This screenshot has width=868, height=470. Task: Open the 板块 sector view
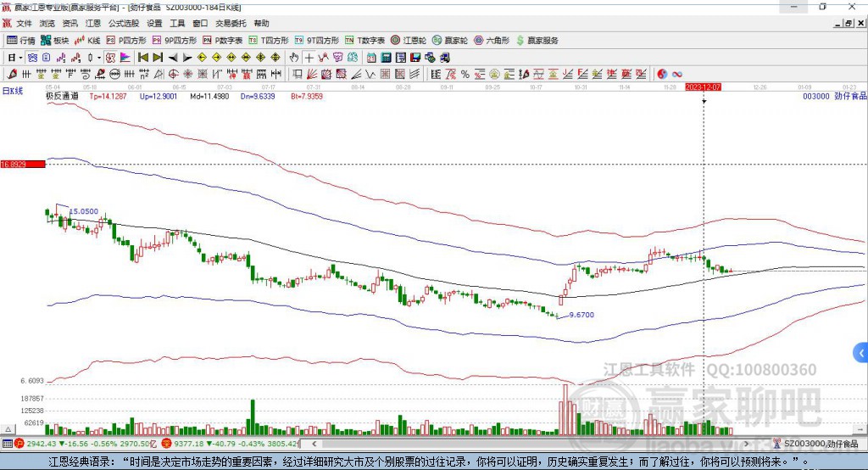point(54,41)
